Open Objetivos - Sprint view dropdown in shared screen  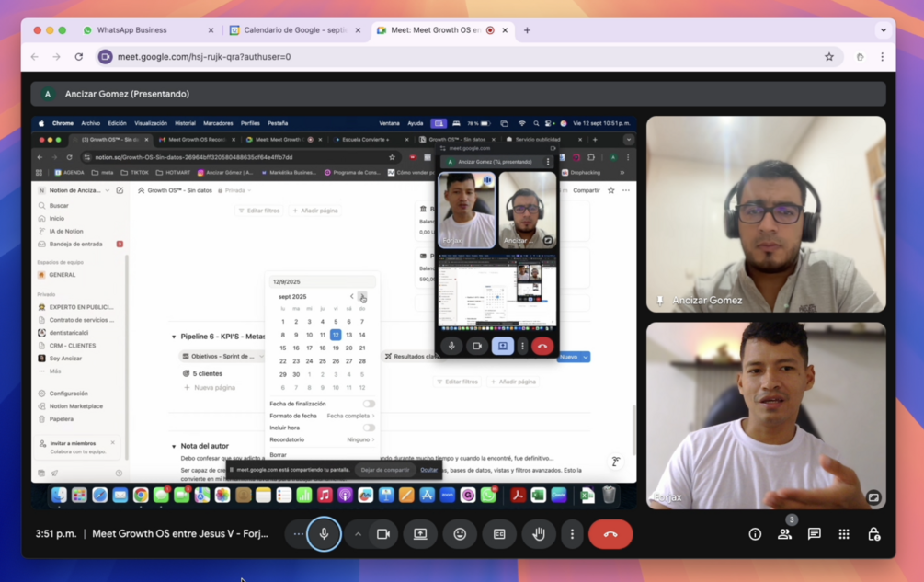[x=222, y=357]
